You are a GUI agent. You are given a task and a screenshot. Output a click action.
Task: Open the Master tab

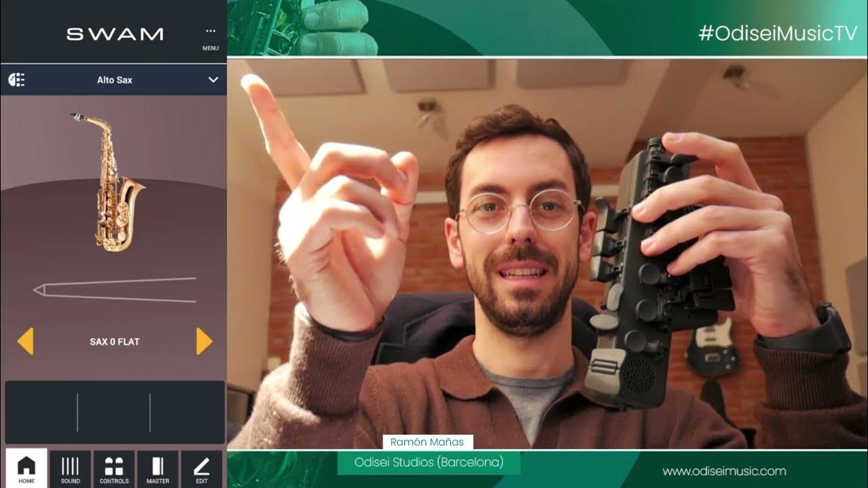tap(158, 469)
